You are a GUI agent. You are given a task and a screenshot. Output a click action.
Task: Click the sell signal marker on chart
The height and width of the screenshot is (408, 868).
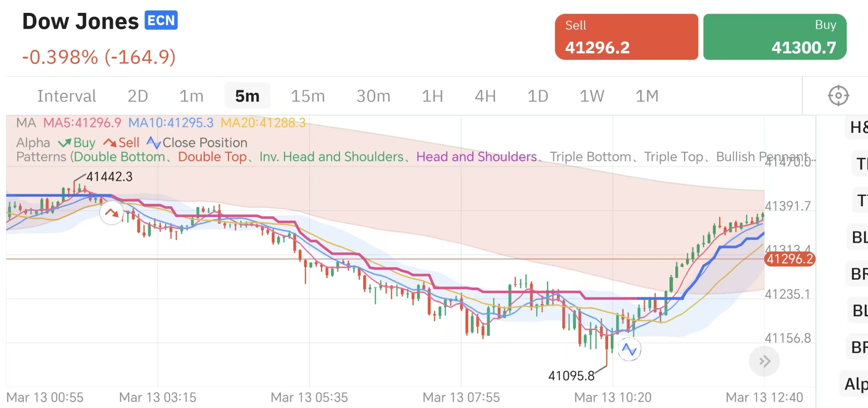112,213
